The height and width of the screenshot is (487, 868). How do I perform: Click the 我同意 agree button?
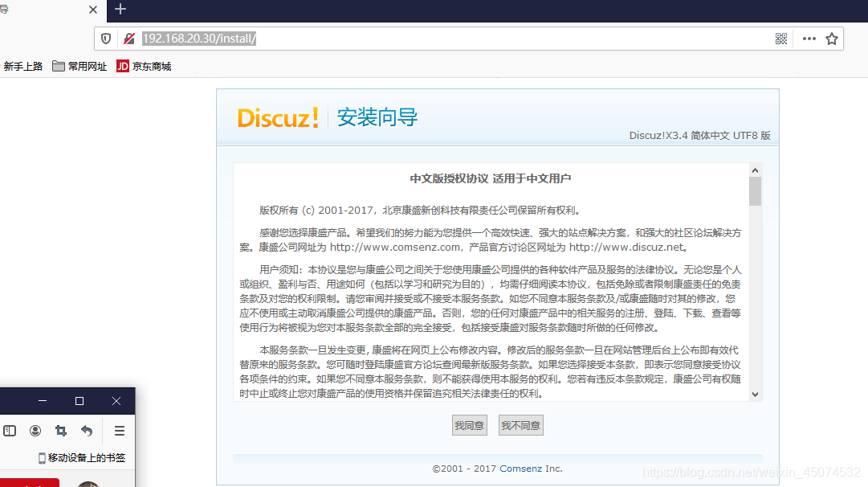[469, 425]
